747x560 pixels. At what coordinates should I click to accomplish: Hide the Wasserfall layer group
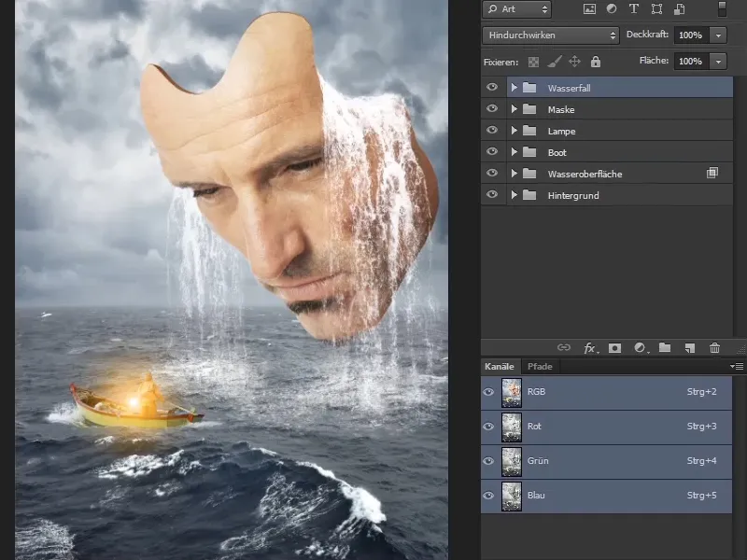coord(492,87)
